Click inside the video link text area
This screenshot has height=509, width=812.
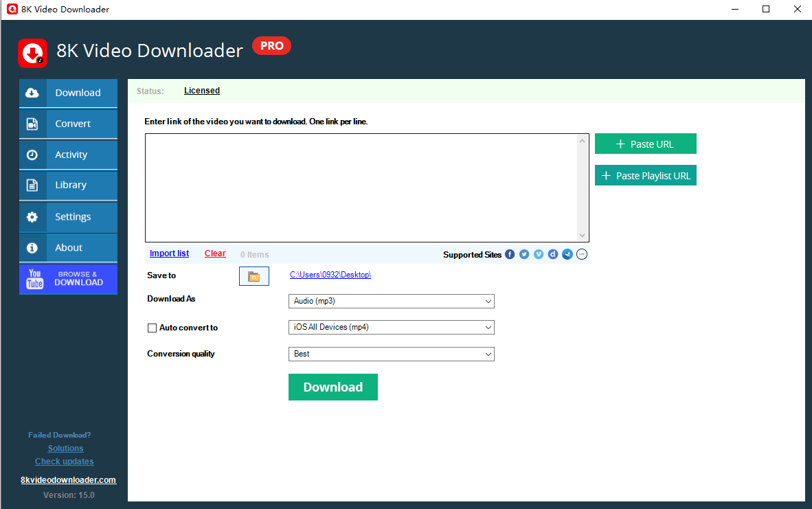[361, 188]
